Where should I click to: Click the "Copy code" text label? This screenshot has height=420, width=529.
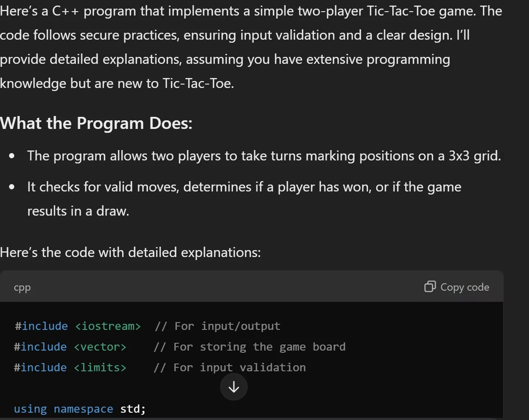(464, 287)
